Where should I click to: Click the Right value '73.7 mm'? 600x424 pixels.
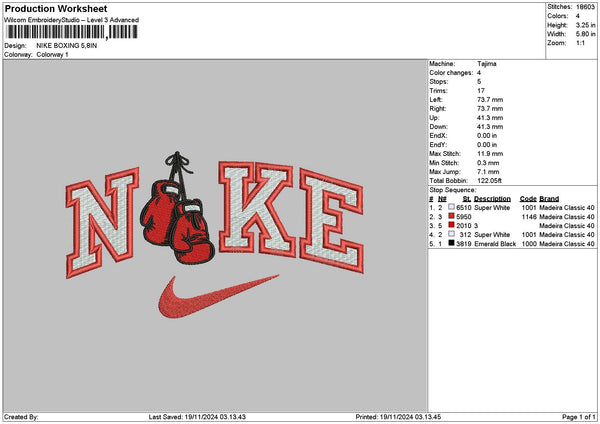(490, 109)
